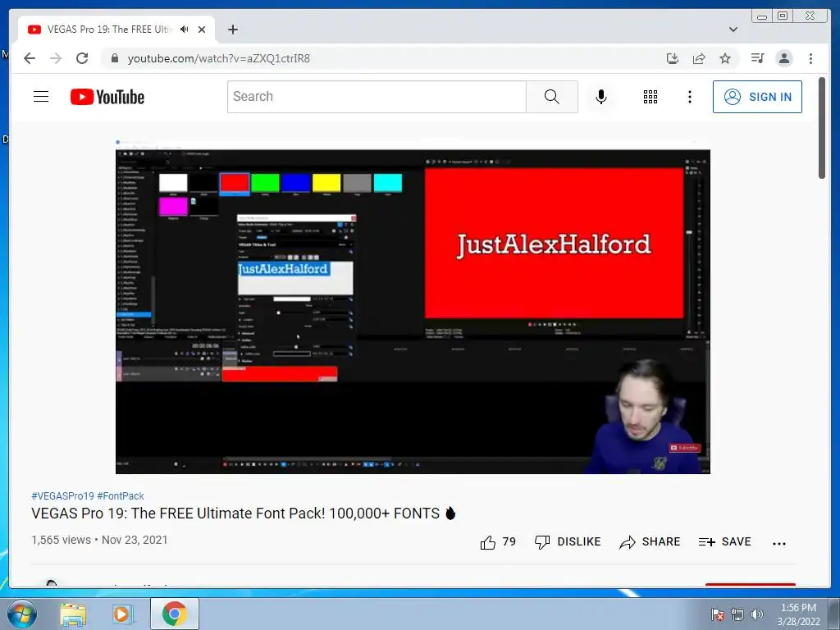Open the SHARE dialog
840x630 pixels.
click(650, 542)
